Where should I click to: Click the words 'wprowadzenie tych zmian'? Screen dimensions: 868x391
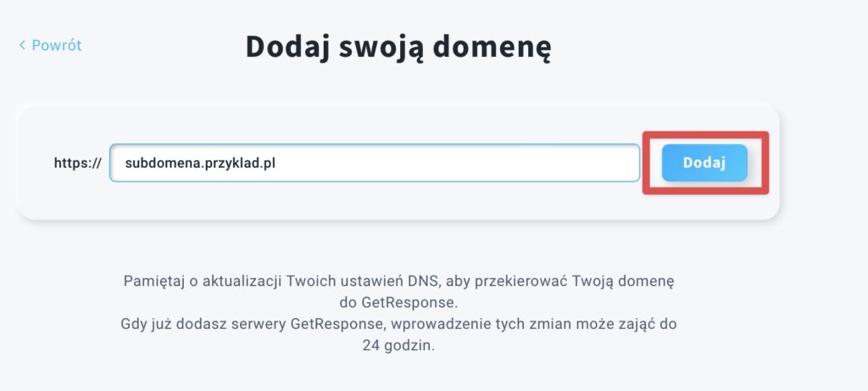(472, 325)
